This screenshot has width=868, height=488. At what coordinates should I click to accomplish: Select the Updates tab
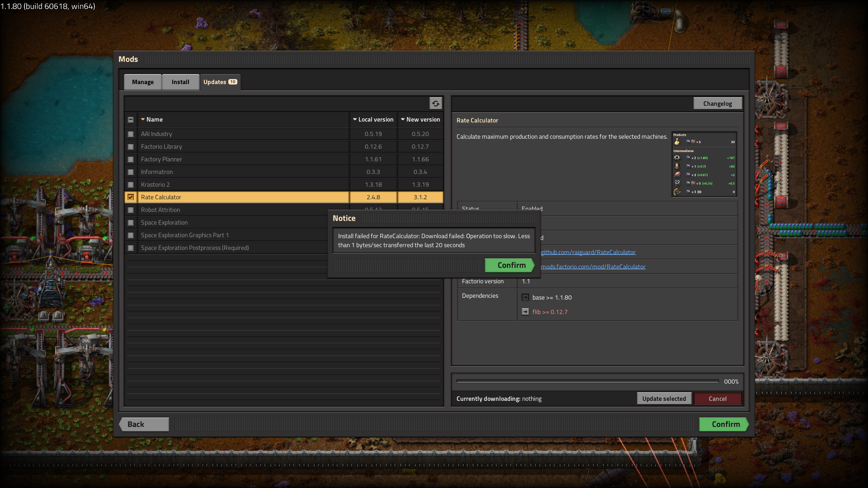point(220,82)
